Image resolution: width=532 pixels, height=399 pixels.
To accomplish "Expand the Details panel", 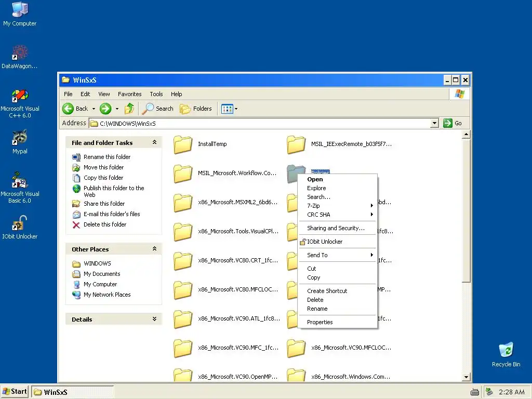I will point(154,319).
